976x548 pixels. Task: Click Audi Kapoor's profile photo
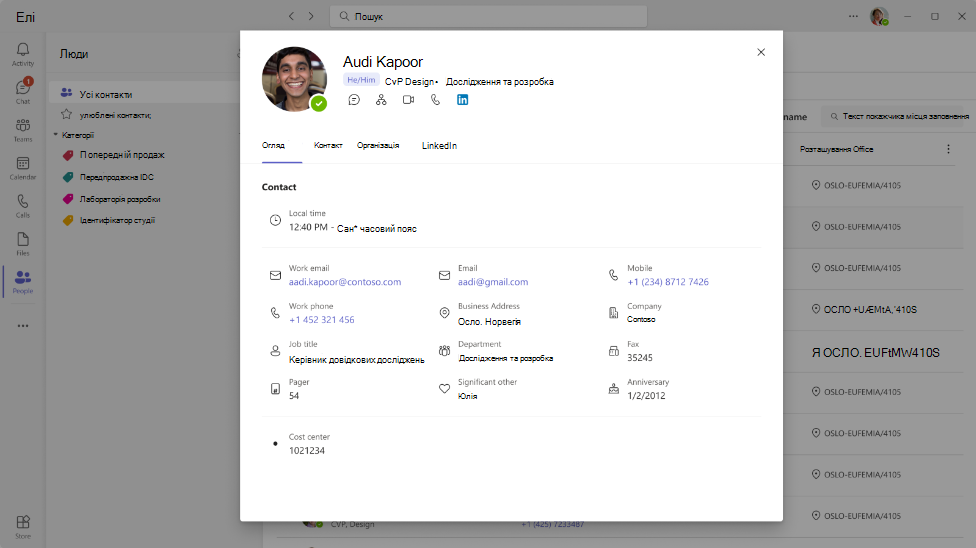[x=294, y=79]
